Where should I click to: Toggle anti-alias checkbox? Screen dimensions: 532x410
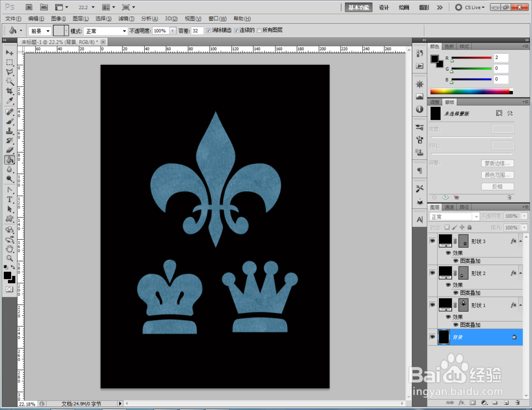(209, 30)
